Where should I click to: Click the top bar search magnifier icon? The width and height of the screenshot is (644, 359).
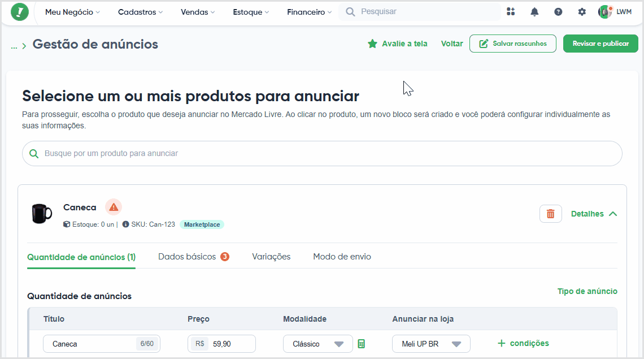350,11
